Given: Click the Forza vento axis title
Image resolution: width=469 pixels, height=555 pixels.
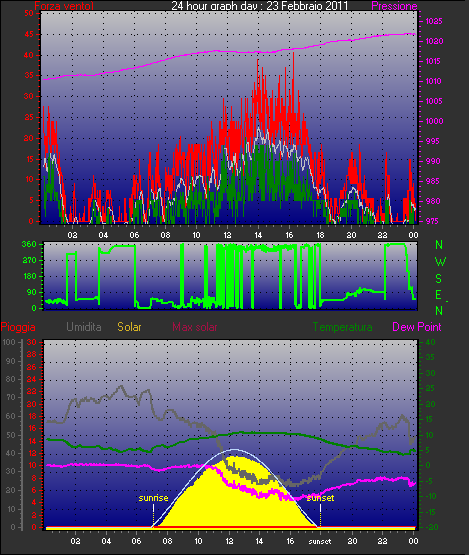Looking at the screenshot, I should 64,6.
